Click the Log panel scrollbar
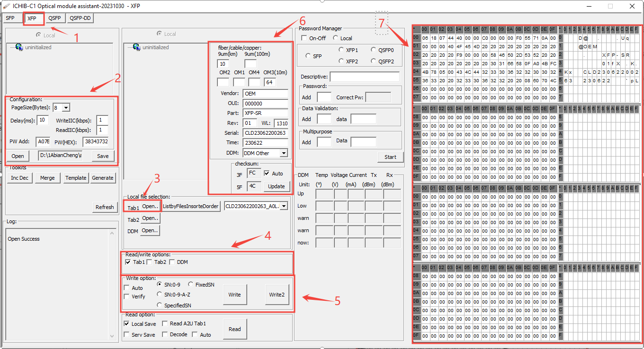 (112, 284)
